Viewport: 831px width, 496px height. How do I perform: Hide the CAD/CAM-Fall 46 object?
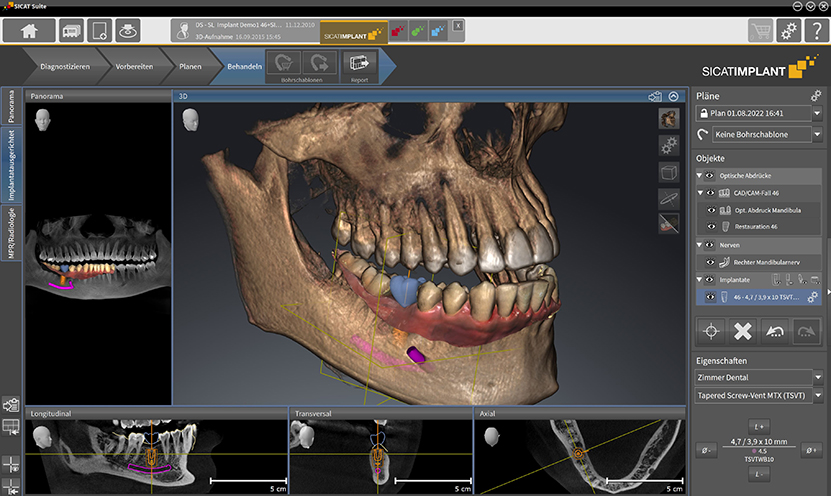[711, 193]
